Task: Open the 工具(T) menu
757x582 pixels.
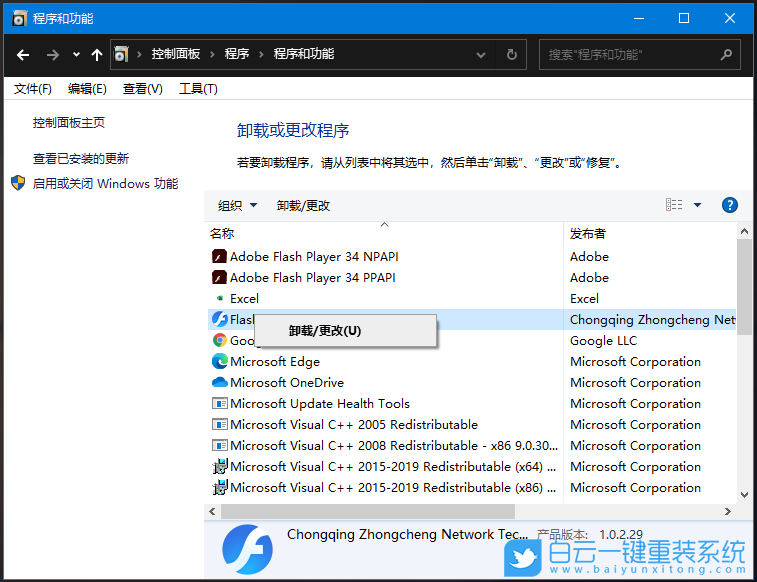Action: coord(198,89)
